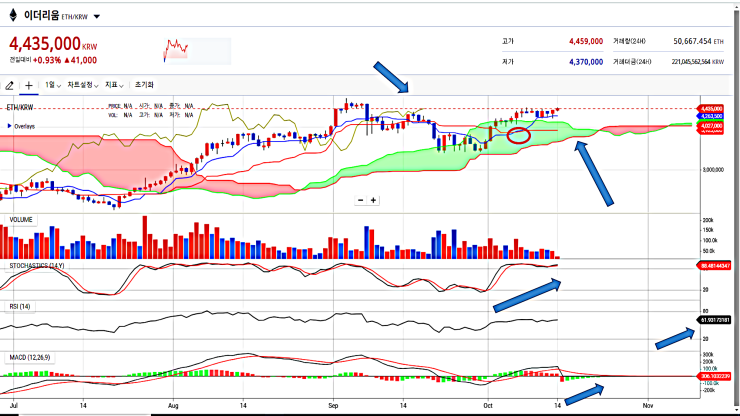Viewport: 740px width, 416px height.
Task: Select the VOLUME panel label
Action: (x=21, y=220)
